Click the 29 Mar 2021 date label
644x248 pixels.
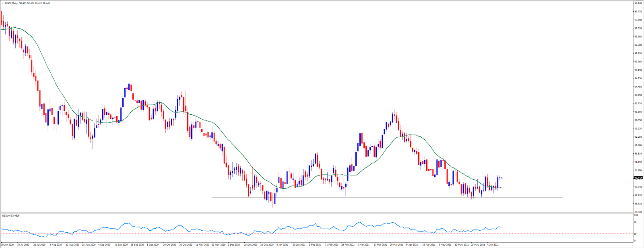coord(396,244)
